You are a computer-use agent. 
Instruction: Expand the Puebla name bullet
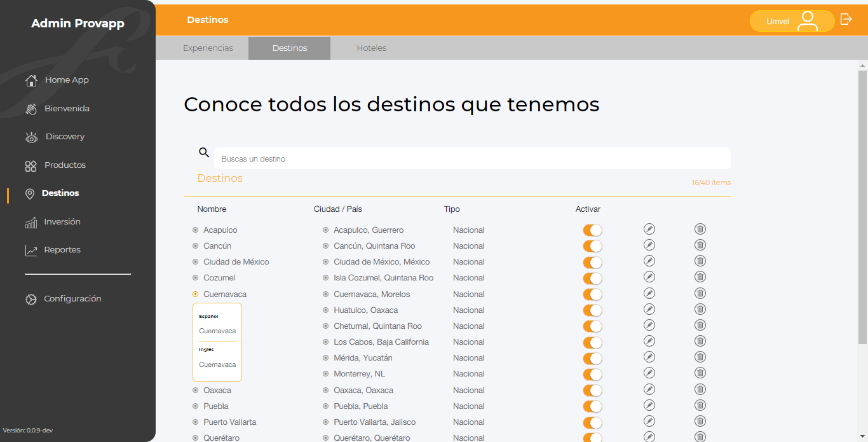(196, 406)
